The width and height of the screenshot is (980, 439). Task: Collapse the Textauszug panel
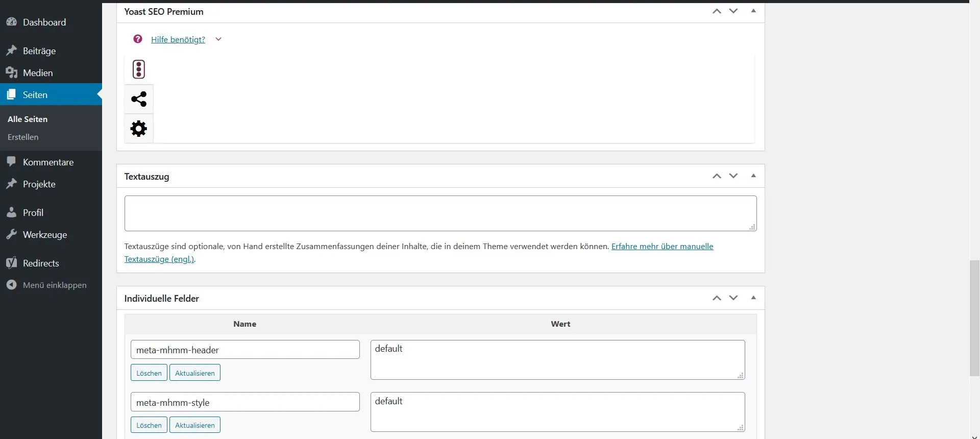pos(753,176)
